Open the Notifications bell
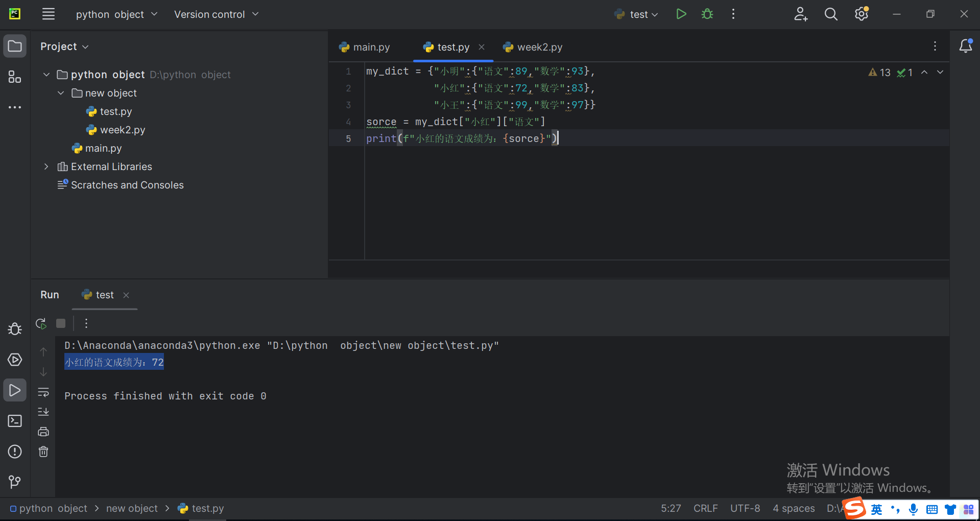The image size is (980, 521). [x=966, y=46]
